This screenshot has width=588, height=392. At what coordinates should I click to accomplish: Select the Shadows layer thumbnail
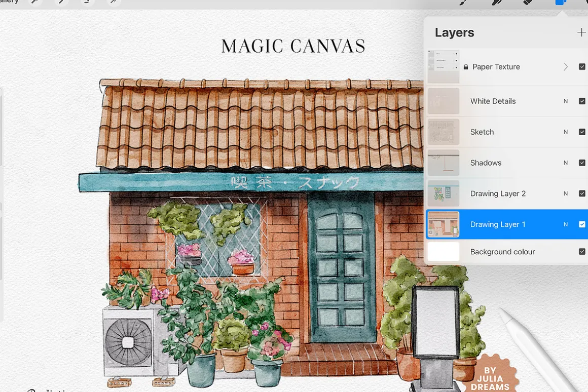pos(443,163)
